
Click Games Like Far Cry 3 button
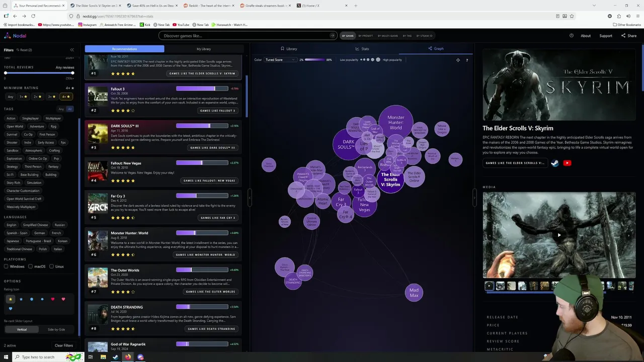(217, 218)
